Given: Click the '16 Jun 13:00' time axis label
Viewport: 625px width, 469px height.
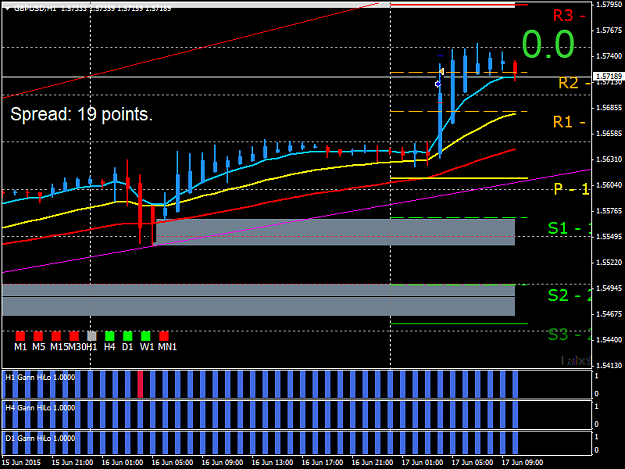Looking at the screenshot, I should [272, 463].
